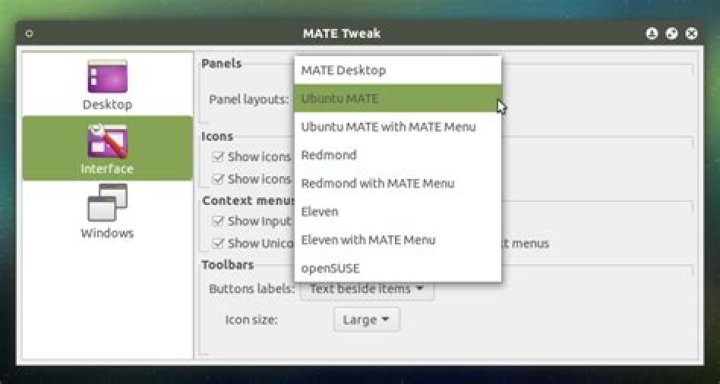Image resolution: width=720 pixels, height=384 pixels.
Task: Select the Eleven panel layout
Action: pyautogui.click(x=398, y=212)
